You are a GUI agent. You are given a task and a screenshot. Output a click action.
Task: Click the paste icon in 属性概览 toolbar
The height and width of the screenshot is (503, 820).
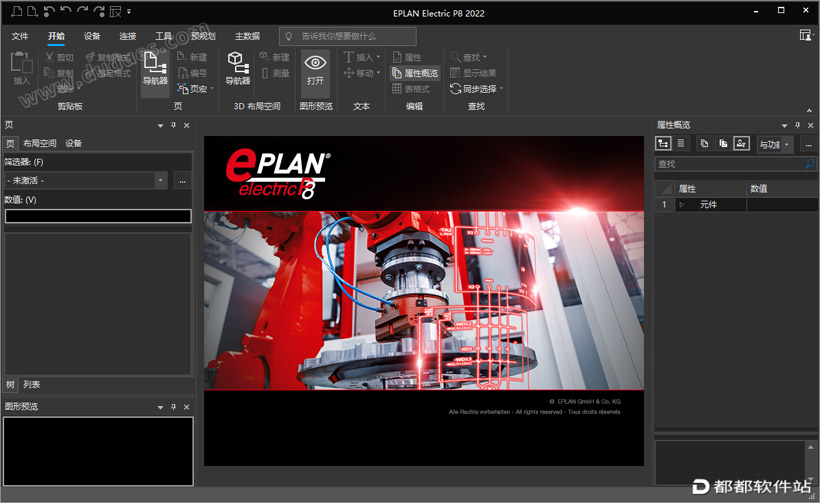[723, 143]
